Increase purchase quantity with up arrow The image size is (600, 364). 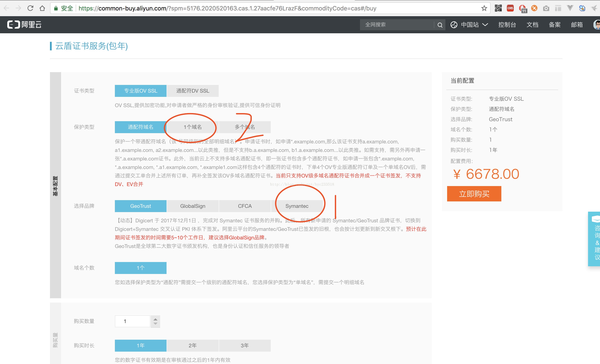click(x=155, y=319)
